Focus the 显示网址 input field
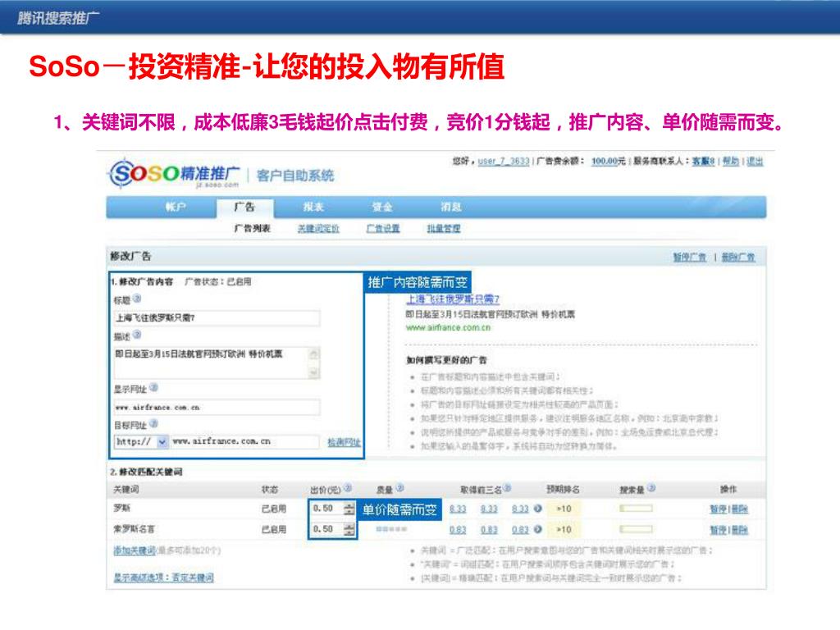This screenshot has width=840, height=630. coord(217,407)
